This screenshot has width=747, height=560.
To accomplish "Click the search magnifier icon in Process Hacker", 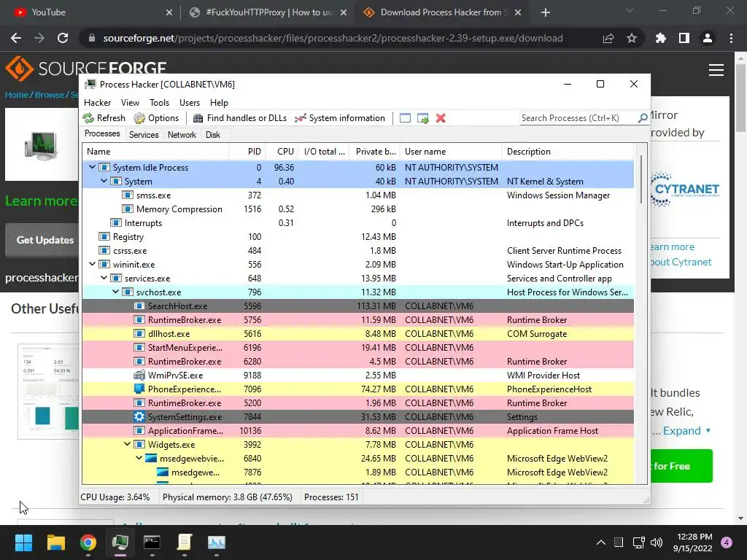I will coord(643,117).
